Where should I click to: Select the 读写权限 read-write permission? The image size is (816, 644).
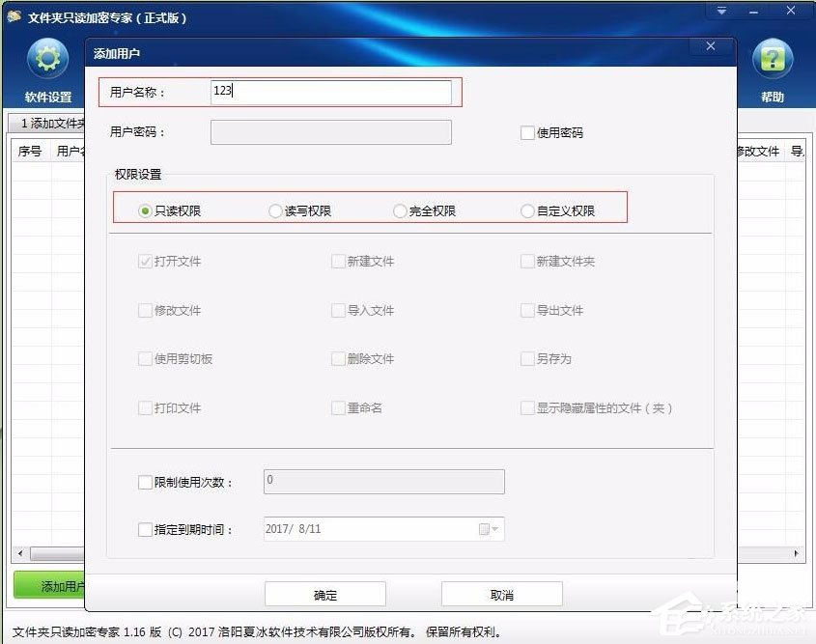(274, 210)
